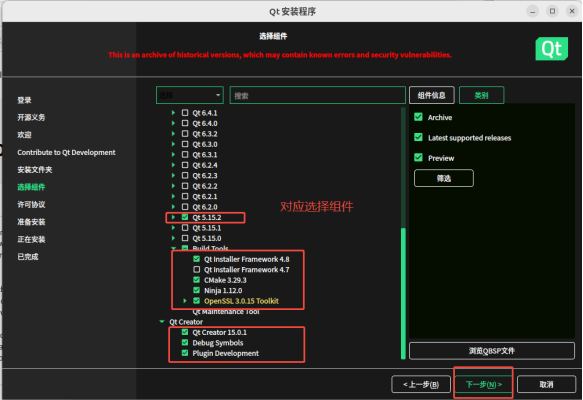Click the component search field
This screenshot has height=400, width=583.
click(x=318, y=95)
